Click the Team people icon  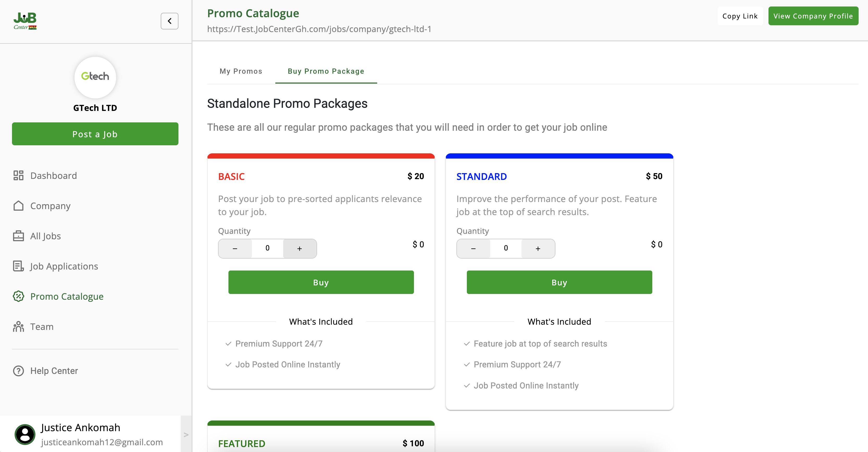[18, 327]
